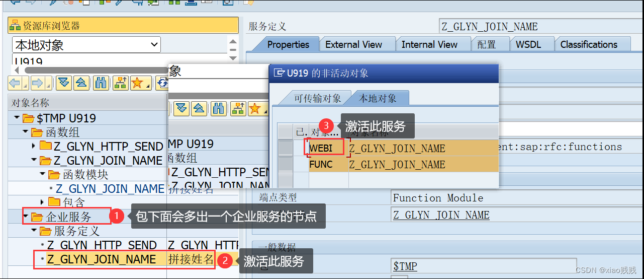
Task: Go back using the left arrow navigation icon
Action: tap(14, 83)
